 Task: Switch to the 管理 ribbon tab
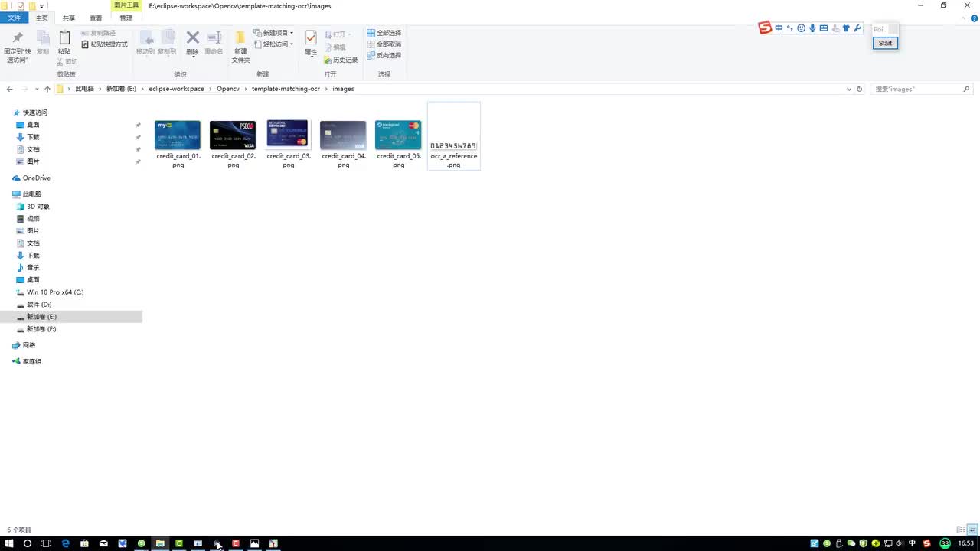pyautogui.click(x=126, y=18)
